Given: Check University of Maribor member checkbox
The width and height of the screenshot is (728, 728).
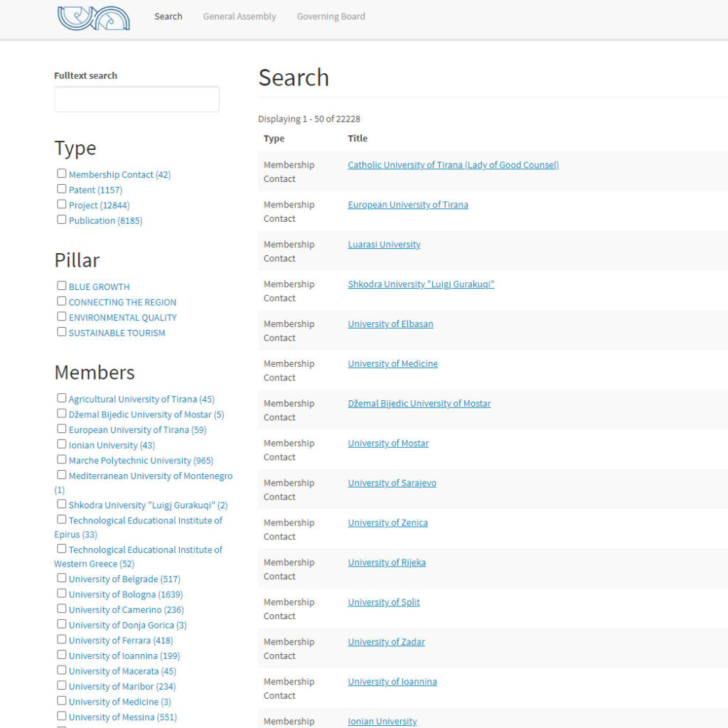Looking at the screenshot, I should 61,685.
